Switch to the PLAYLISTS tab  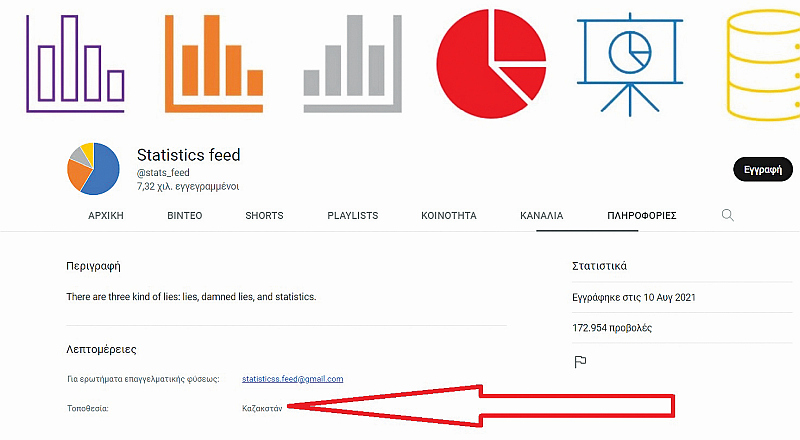[x=353, y=215]
